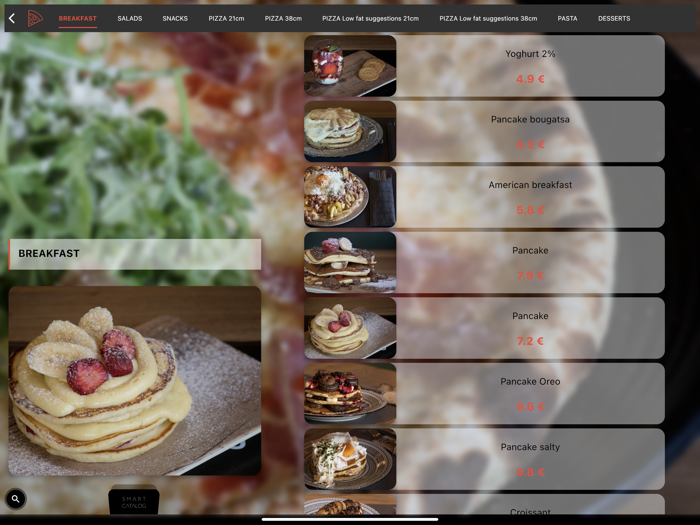The height and width of the screenshot is (525, 700).
Task: Open the Pancake bougatsa thumbnail photo
Action: tap(350, 131)
